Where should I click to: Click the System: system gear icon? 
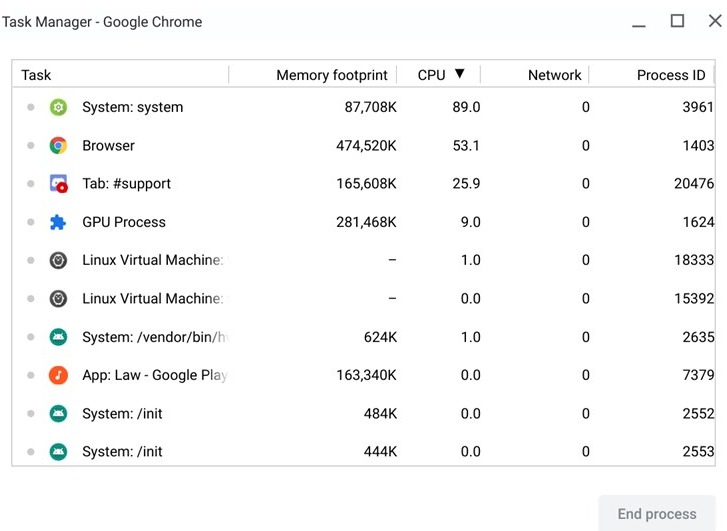click(58, 107)
